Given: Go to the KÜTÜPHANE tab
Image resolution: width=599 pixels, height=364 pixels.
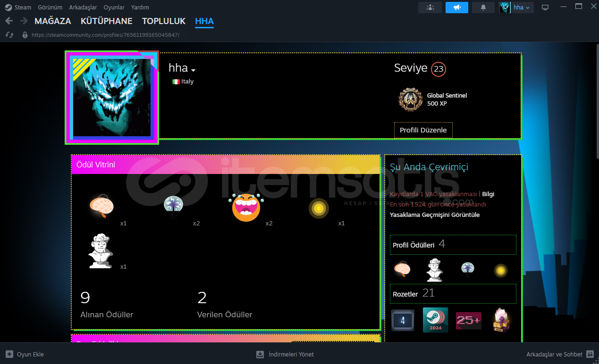Looking at the screenshot, I should pos(107,21).
